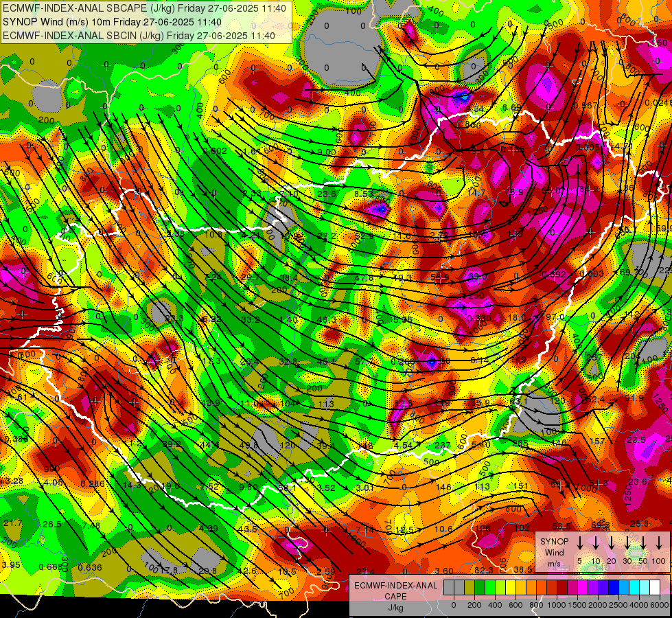This screenshot has width=672, height=618.
Task: Click the 33.2 value on the map
Action: tap(251, 319)
